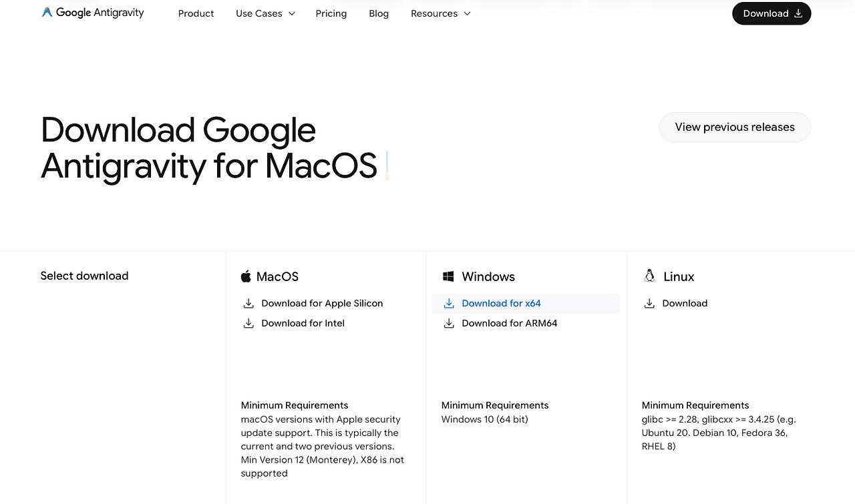Click download icon for Windows x64

point(449,303)
